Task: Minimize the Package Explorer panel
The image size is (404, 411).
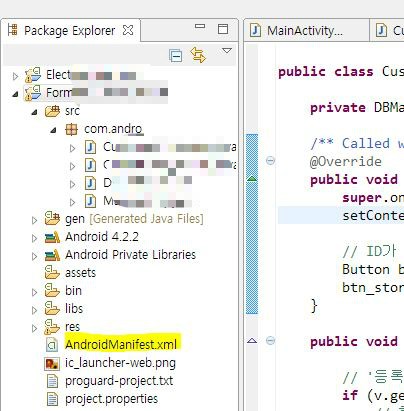Action: 200,26
